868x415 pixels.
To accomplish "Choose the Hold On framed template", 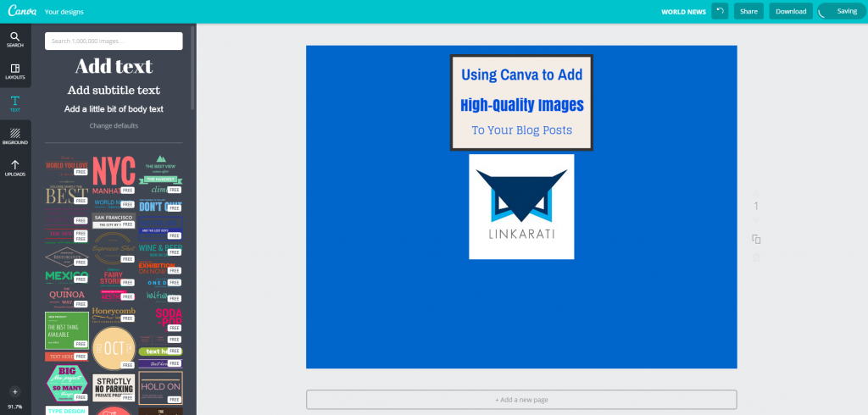I will pyautogui.click(x=160, y=388).
